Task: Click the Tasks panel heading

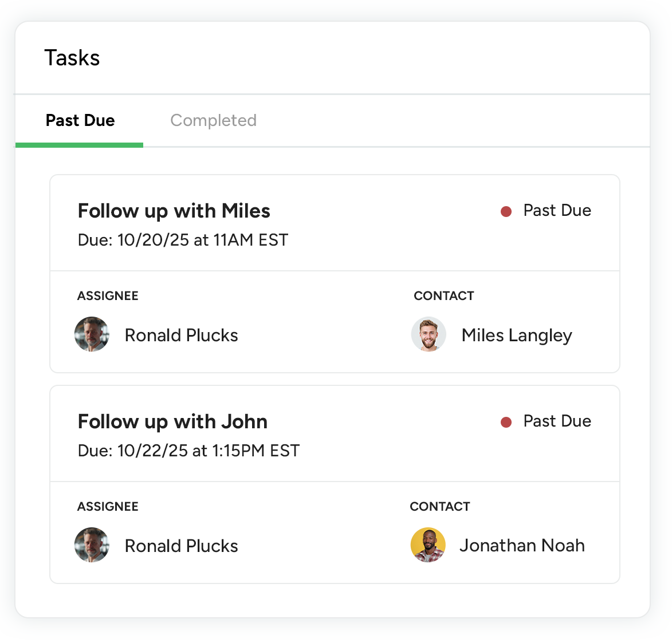Action: [72, 58]
